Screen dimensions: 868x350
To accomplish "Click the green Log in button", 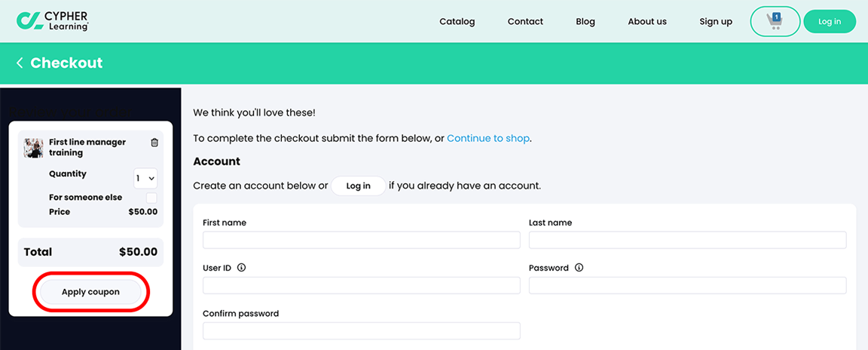I will (830, 22).
